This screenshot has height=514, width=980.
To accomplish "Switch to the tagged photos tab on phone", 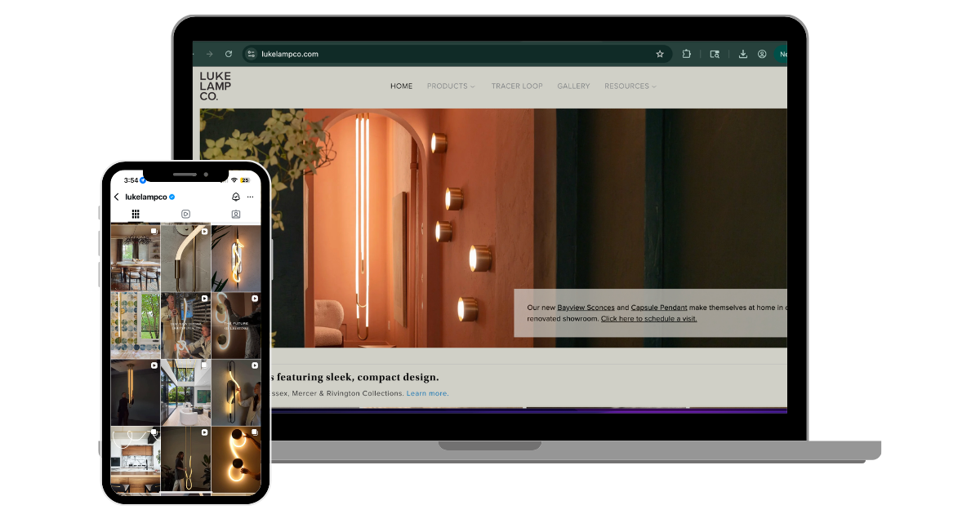I will (x=236, y=214).
